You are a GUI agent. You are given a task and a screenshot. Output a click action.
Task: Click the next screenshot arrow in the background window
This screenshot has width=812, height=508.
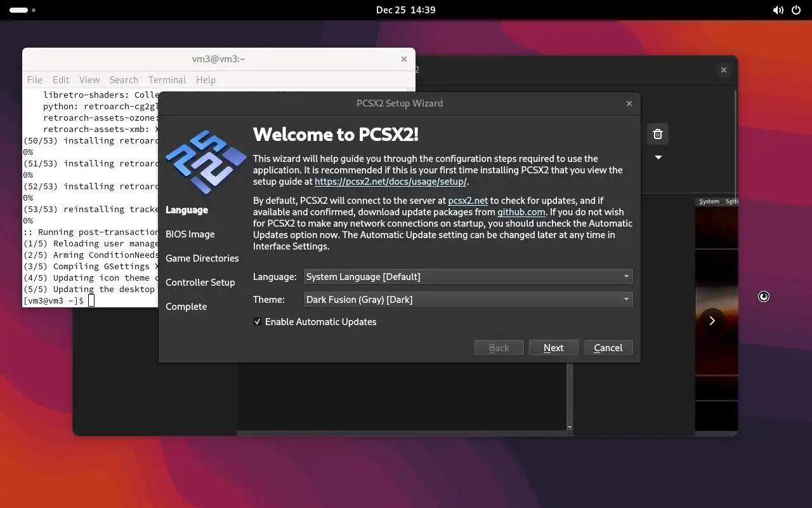click(x=712, y=321)
